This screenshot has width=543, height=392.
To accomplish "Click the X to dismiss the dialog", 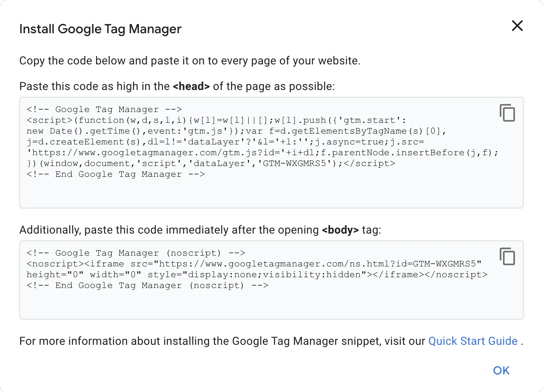I will (x=517, y=26).
